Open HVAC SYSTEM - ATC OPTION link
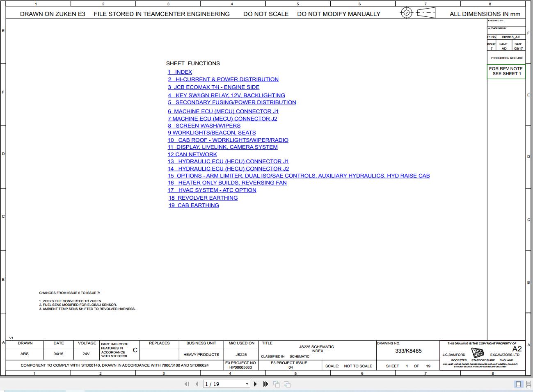This screenshot has height=392, width=533. pyautogui.click(x=212, y=190)
